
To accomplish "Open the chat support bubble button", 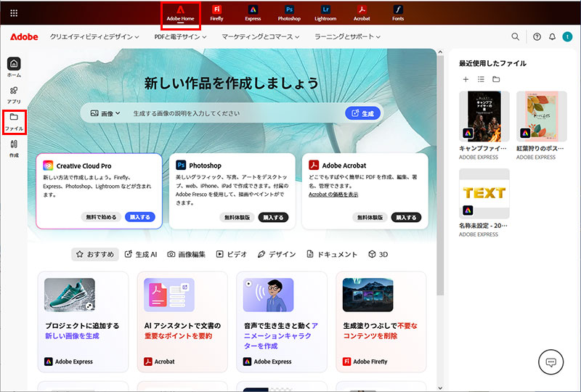I will (551, 362).
